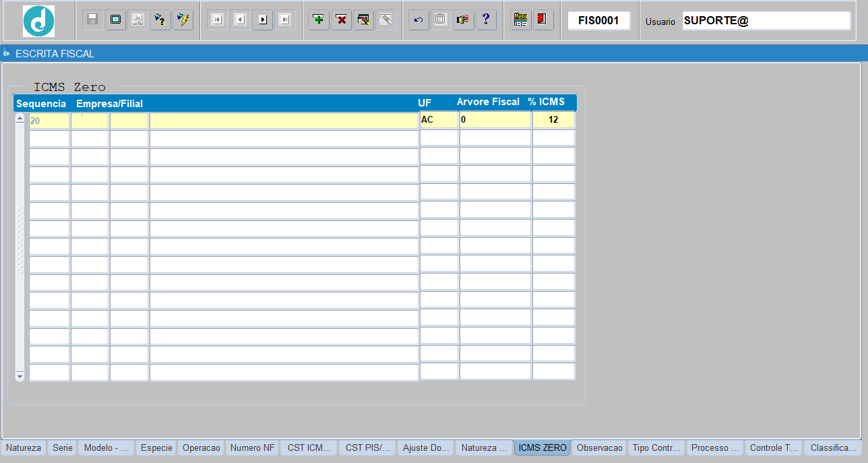868x463 pixels.
Task: Click the Usuario input field
Action: tap(766, 21)
